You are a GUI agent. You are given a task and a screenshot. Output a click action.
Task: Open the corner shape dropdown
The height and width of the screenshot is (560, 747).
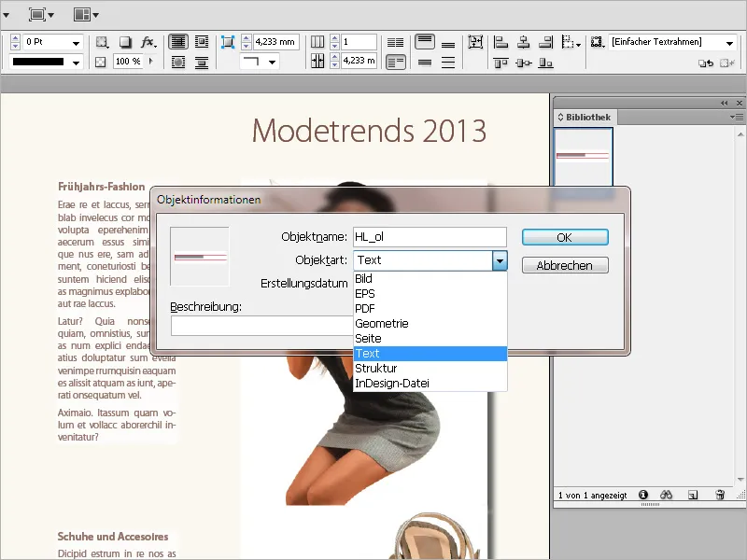(x=272, y=62)
